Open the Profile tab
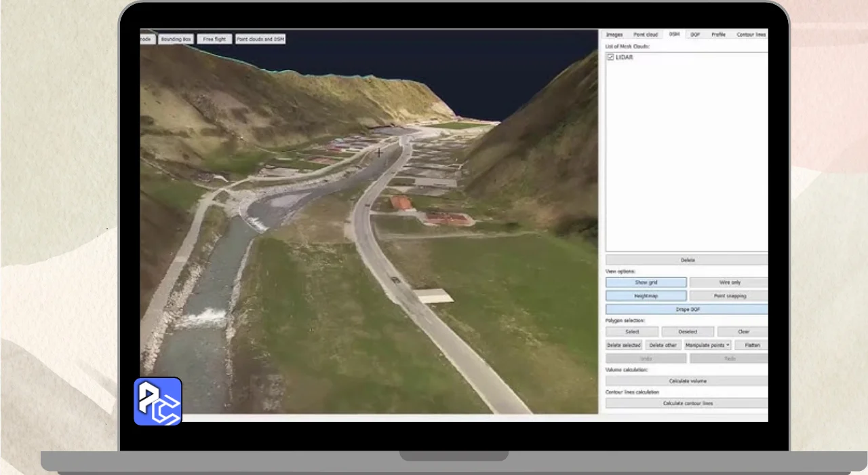The image size is (868, 475). click(x=718, y=34)
